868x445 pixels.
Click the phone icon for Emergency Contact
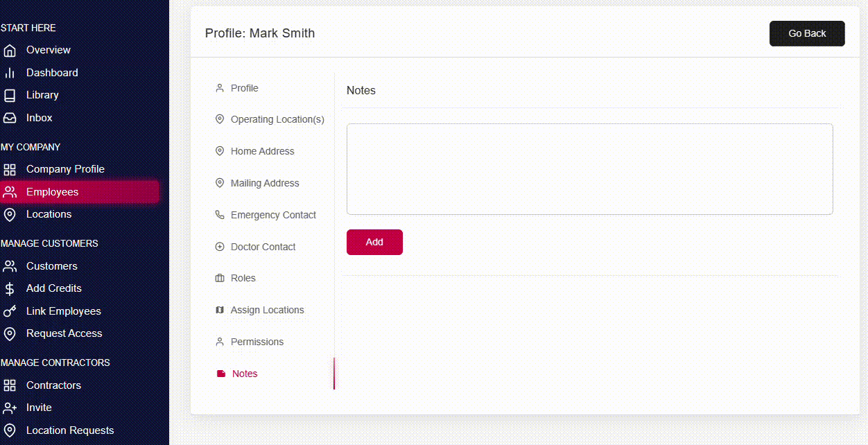(x=220, y=215)
